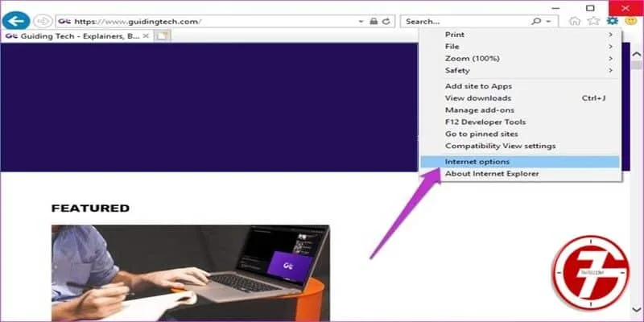
Task: Expand the File submenu
Action: click(x=520, y=47)
